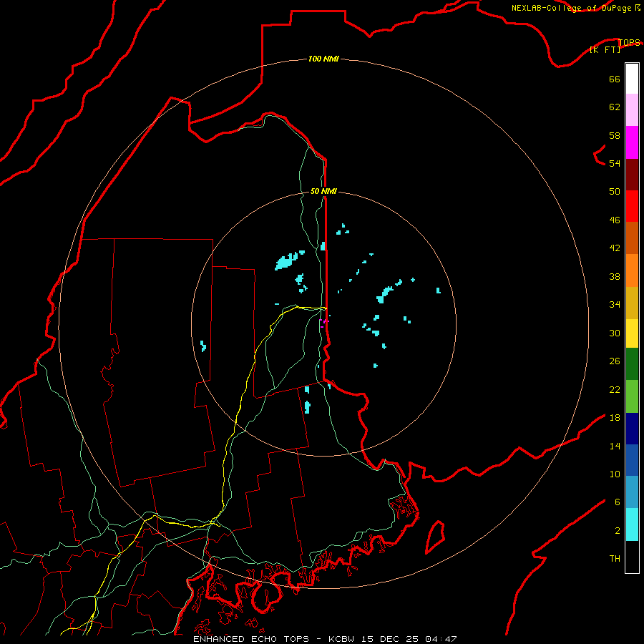
Task: Click the light green legend swatch
Action: pyautogui.click(x=632, y=396)
